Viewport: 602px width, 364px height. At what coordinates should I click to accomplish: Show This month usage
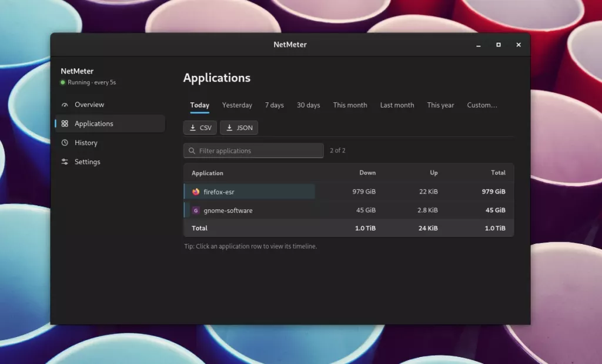[x=350, y=105]
